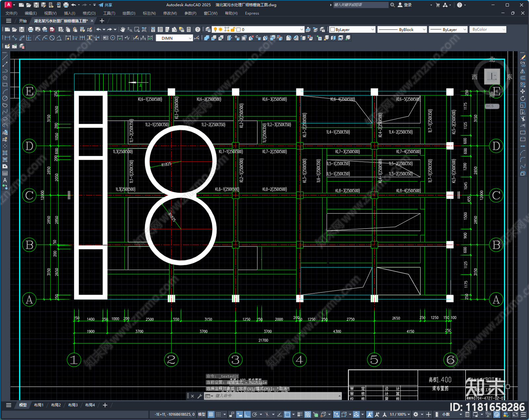Screen dimensions: 529x420
Task: Select the Pan (hand) tool in toolbar
Action: click(123, 29)
